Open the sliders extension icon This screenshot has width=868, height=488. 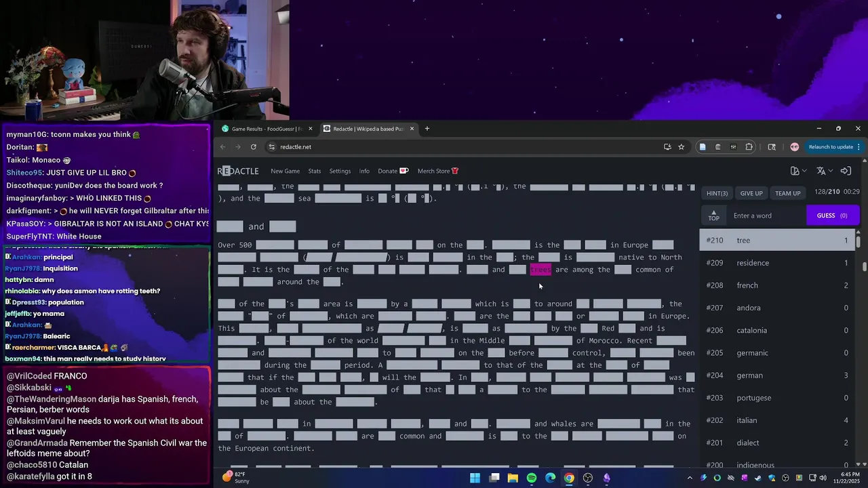733,147
